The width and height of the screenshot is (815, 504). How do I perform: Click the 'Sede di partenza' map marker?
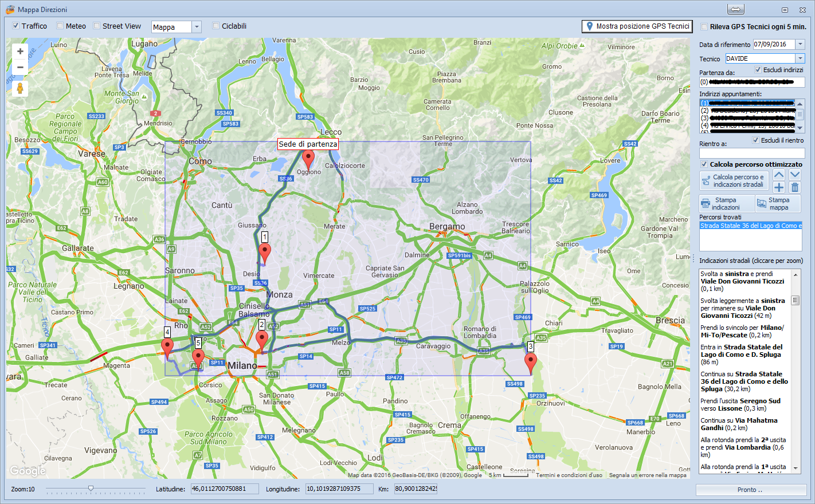click(x=308, y=160)
